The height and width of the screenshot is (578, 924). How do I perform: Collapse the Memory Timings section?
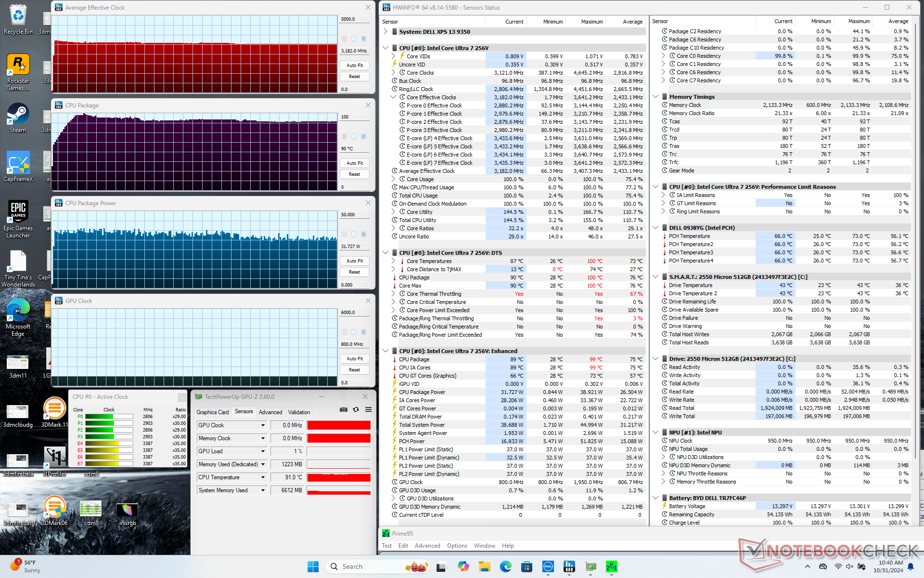point(655,97)
